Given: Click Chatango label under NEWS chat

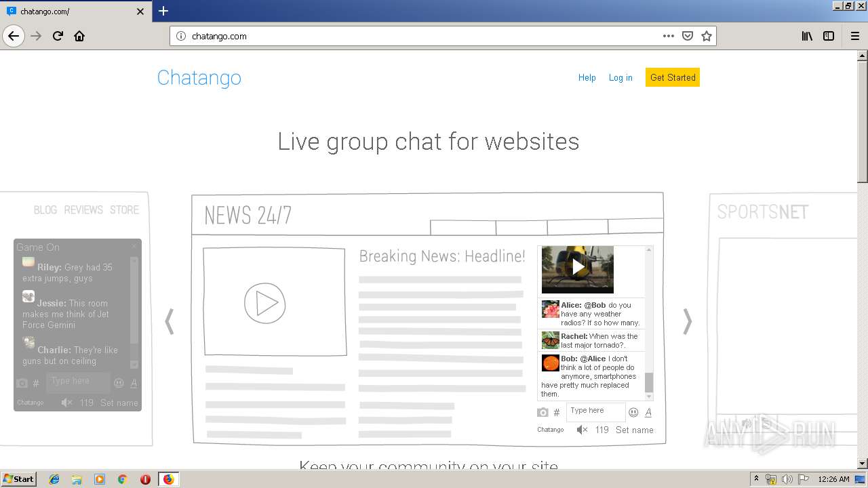Looking at the screenshot, I should [551, 430].
